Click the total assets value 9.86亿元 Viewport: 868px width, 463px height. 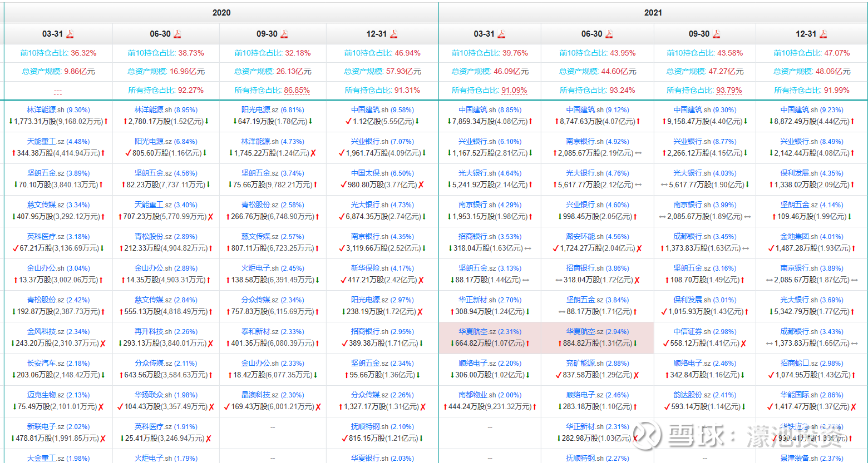(80, 72)
